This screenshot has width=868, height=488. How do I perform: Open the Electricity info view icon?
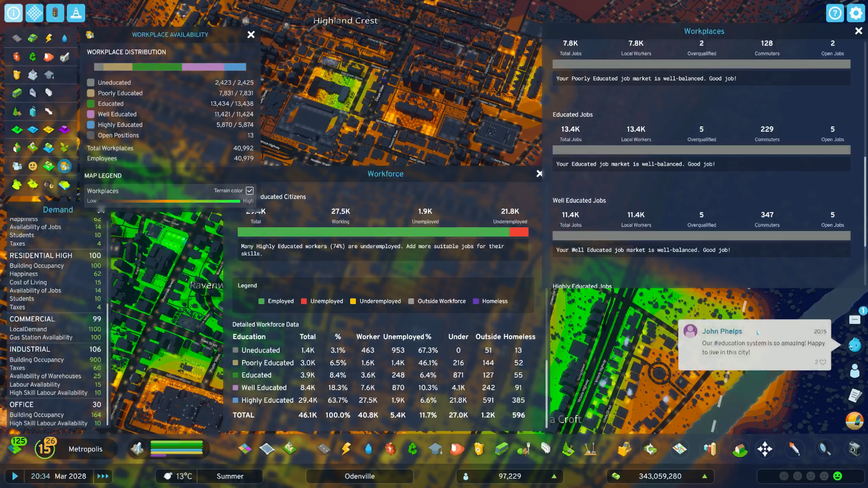[x=49, y=38]
